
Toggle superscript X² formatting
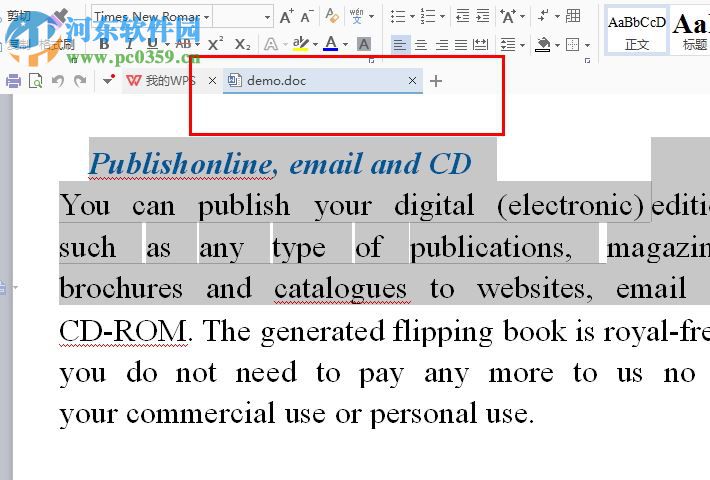click(215, 44)
